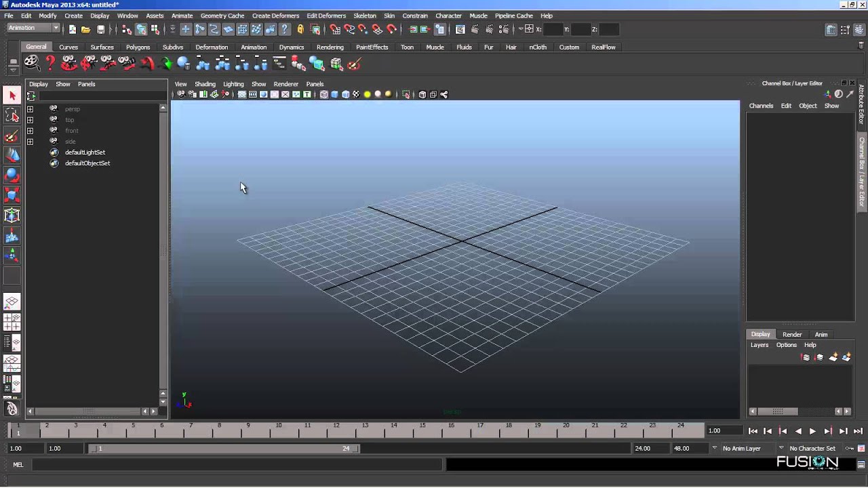Click the Playblast film reel shelf icon
This screenshot has height=488, width=868.
(x=31, y=64)
